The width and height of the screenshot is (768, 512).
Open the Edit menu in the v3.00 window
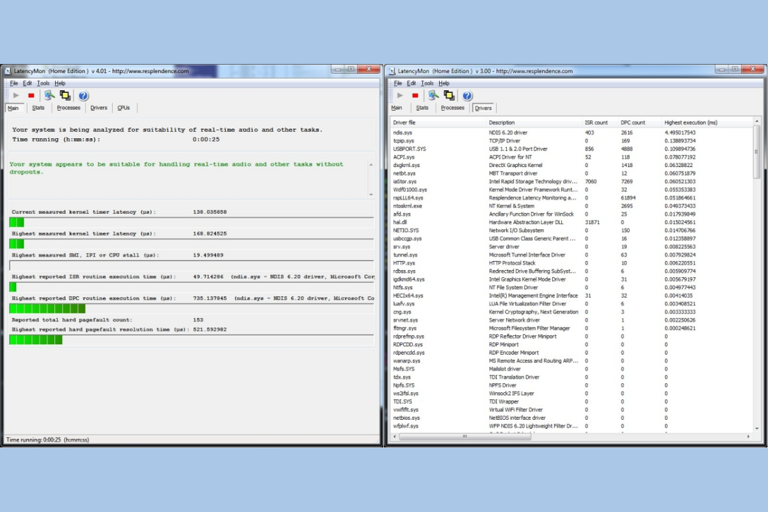pyautogui.click(x=411, y=83)
